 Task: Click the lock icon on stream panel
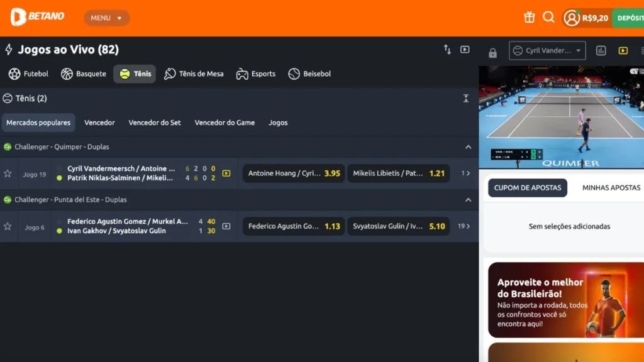[492, 53]
